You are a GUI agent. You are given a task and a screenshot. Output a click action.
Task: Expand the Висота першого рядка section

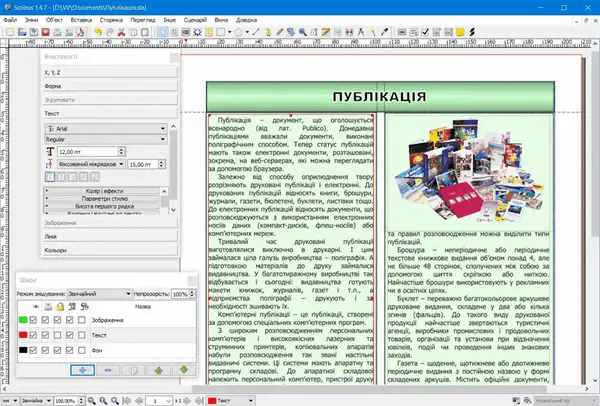[x=102, y=206]
